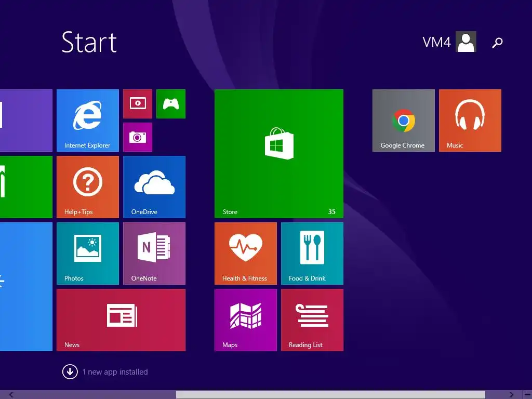Open the Health & Fitness tile
The width and height of the screenshot is (532, 399).
(246, 254)
